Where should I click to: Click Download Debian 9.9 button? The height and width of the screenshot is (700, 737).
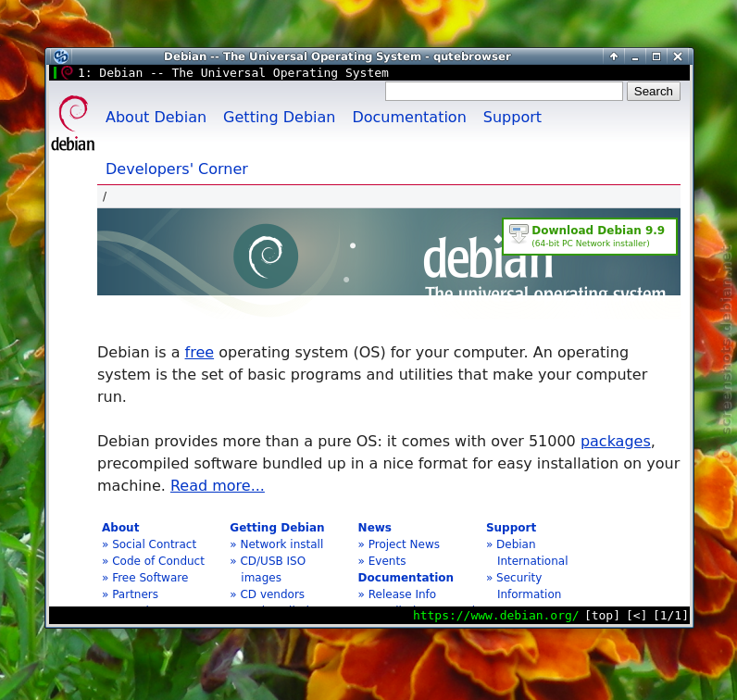(590, 236)
